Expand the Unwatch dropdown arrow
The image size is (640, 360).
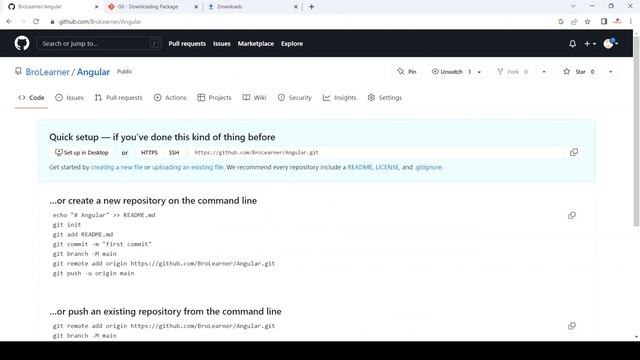click(479, 72)
